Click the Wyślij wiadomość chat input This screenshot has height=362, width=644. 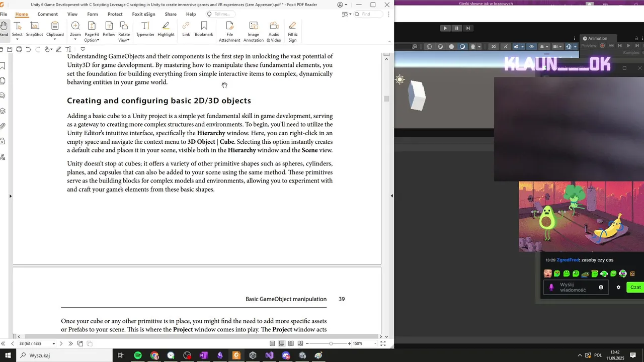pyautogui.click(x=576, y=287)
